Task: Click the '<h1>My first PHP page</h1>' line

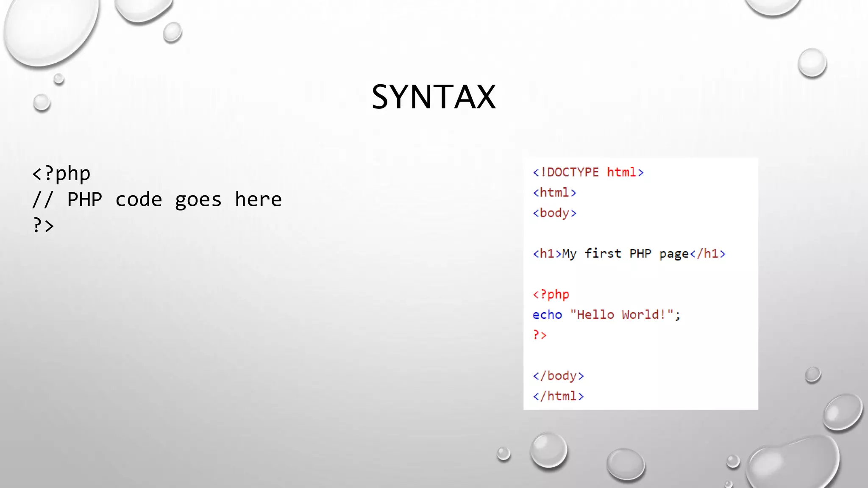Action: click(x=629, y=253)
